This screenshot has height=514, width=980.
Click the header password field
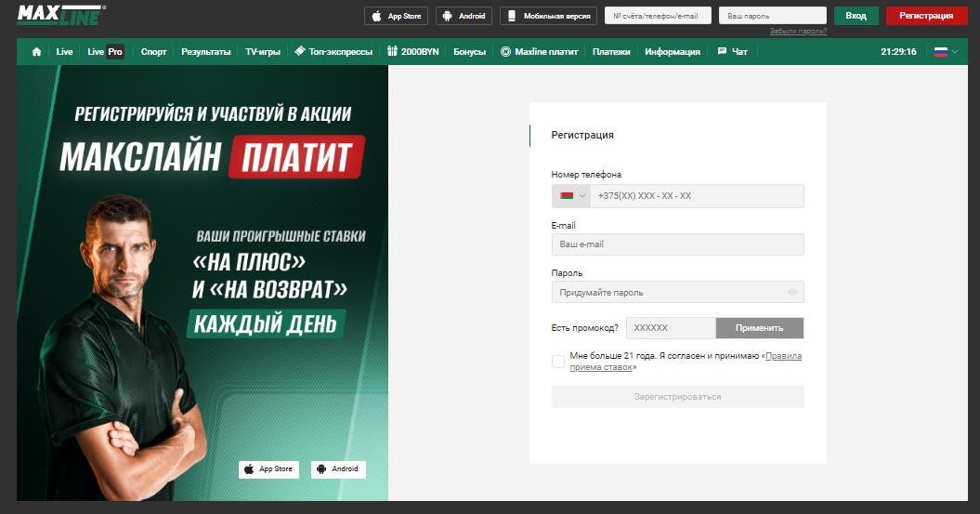tap(773, 16)
